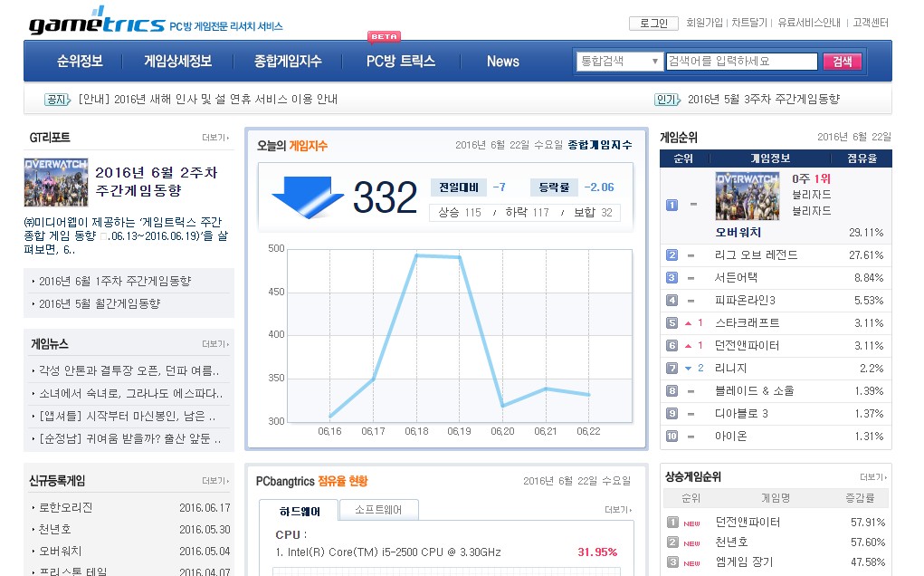Click red up arrow beside 던전앤파이터 3.11%
The height and width of the screenshot is (576, 924).
pos(688,346)
